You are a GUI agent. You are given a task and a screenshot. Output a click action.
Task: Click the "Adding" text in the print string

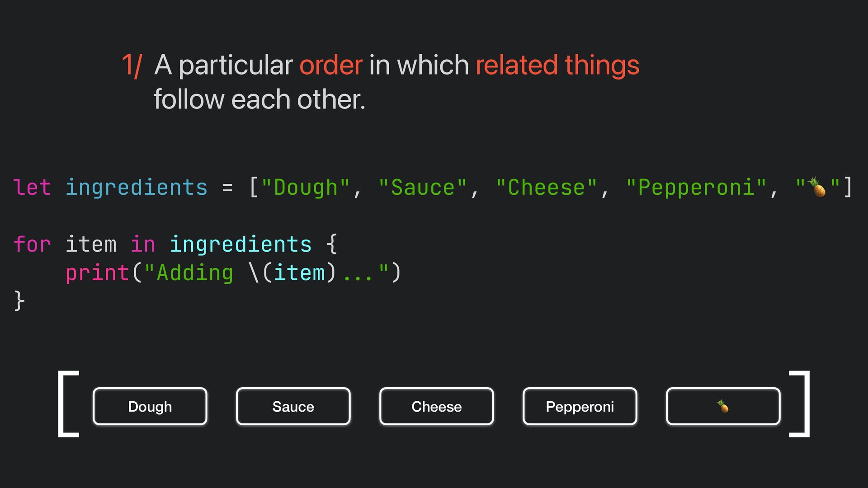(x=195, y=273)
